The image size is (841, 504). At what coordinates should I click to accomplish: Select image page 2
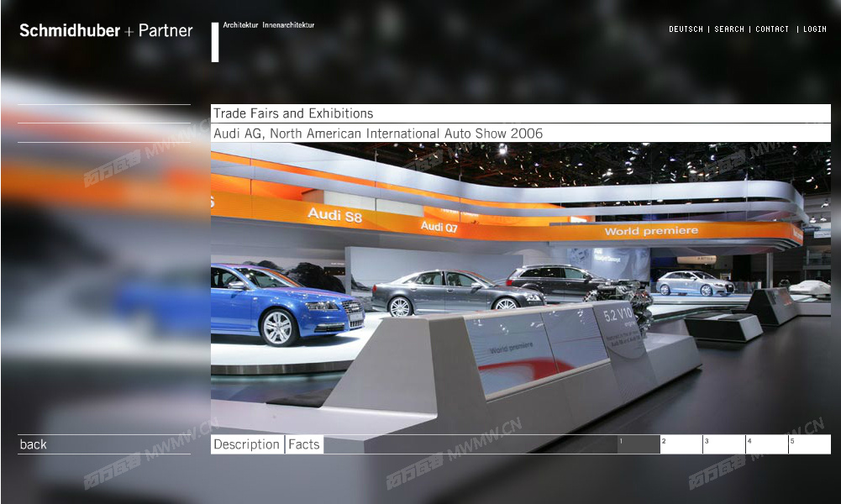point(681,444)
